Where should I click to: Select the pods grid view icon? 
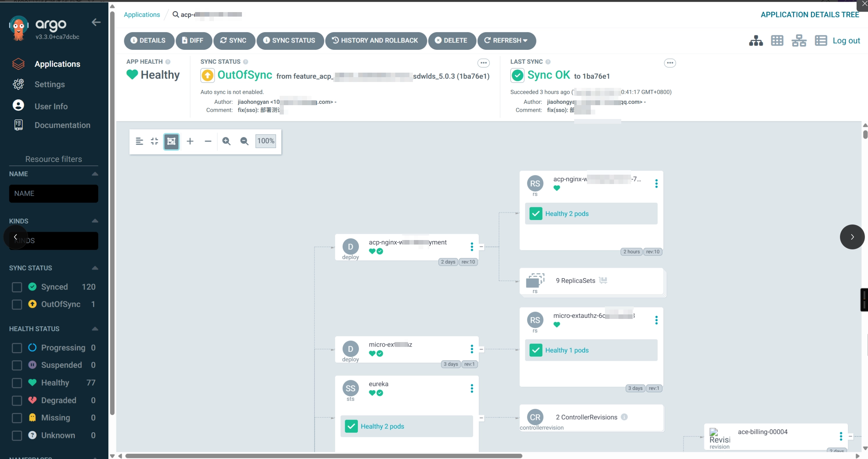pyautogui.click(x=777, y=40)
